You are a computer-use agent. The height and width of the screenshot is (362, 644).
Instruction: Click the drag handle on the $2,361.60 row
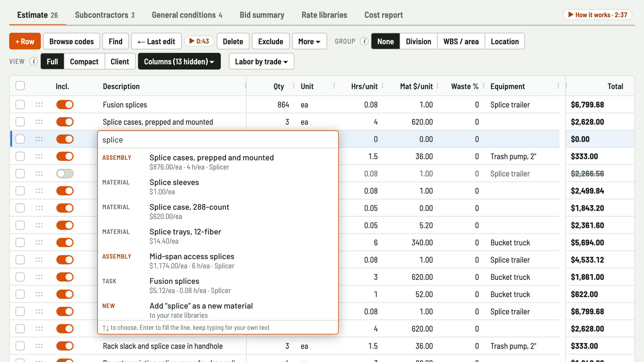[x=39, y=225]
